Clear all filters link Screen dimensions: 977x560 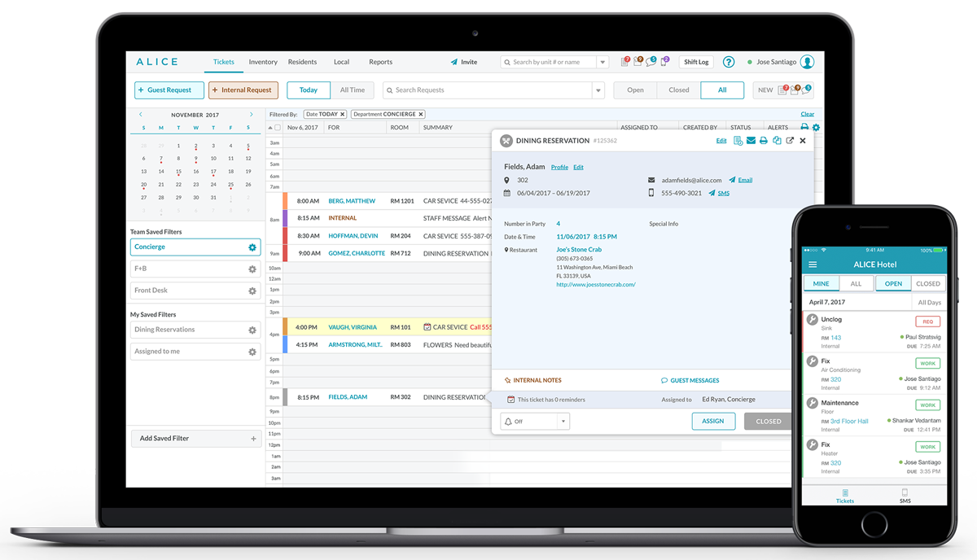pos(807,115)
